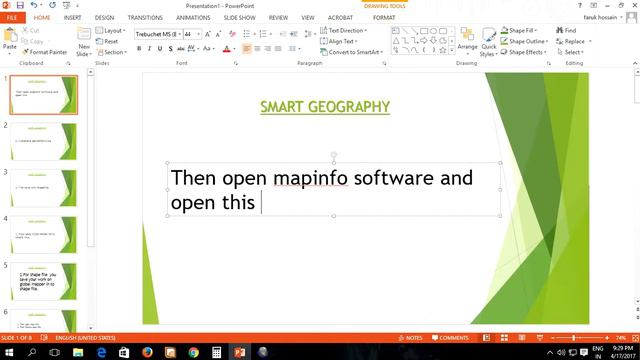Click the Reset slide icon
Image resolution: width=640 pixels, height=360 pixels.
[x=107, y=41]
